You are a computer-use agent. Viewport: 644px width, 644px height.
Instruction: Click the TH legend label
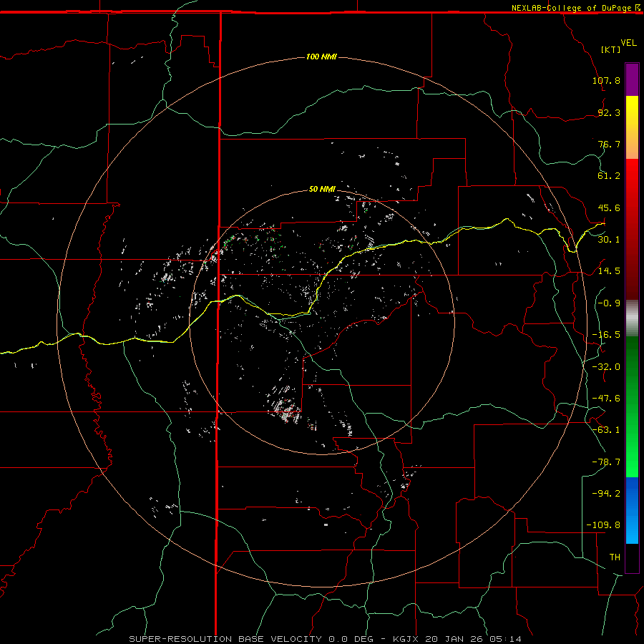point(615,557)
